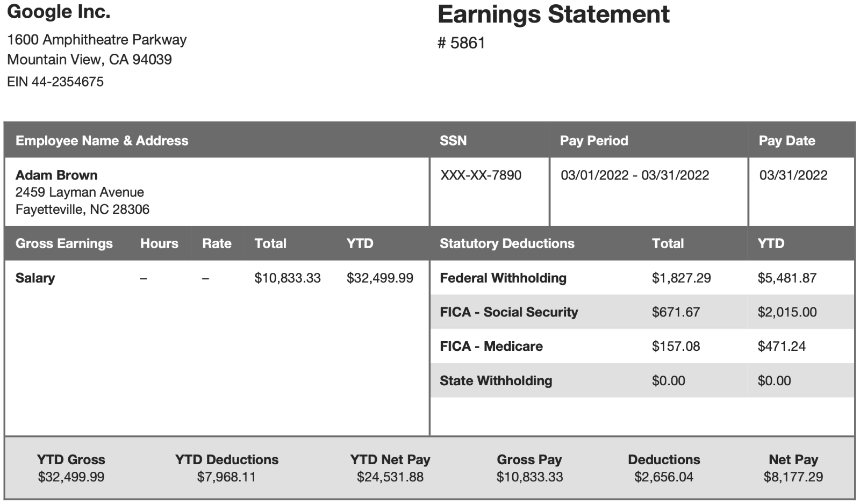Select the YTD Deductions amount $7,968.11

226,477
